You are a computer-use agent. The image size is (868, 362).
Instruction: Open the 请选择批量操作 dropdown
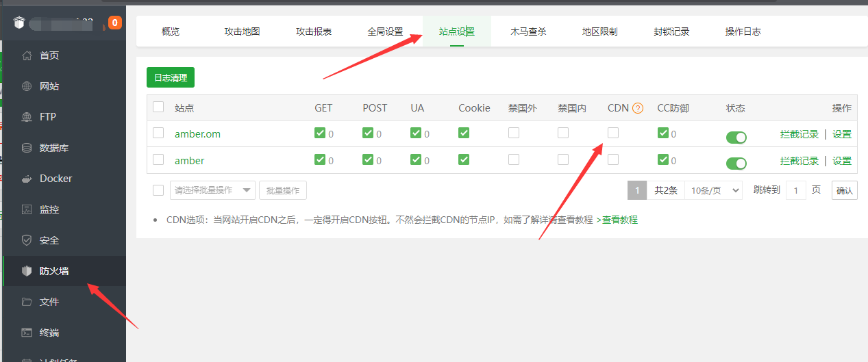[x=212, y=190]
